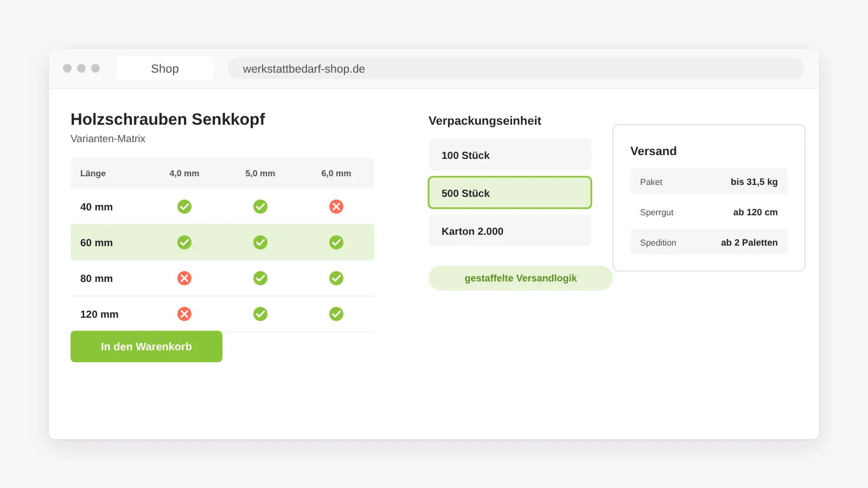
Task: Click the value ab 120 cm
Action: (755, 212)
